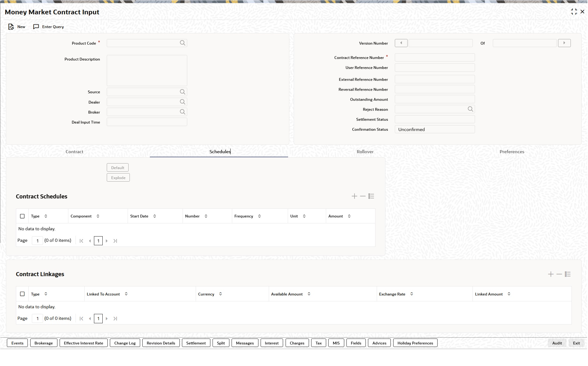Go to first page of Contract Linkages
The image size is (588, 366).
point(81,319)
